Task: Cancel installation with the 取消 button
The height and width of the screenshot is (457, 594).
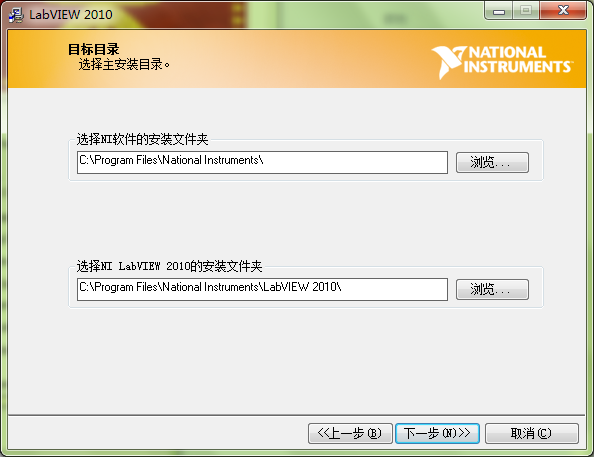Action: (531, 433)
